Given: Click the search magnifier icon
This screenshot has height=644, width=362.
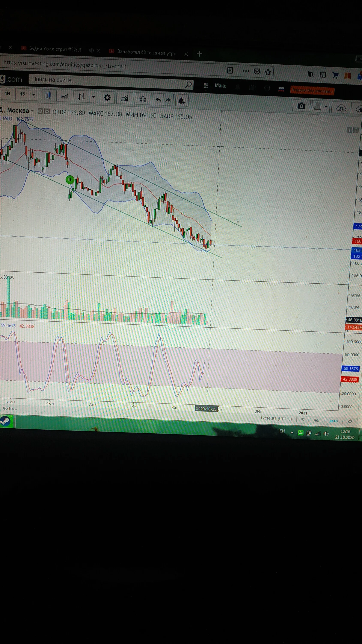Looking at the screenshot, I should 188,85.
